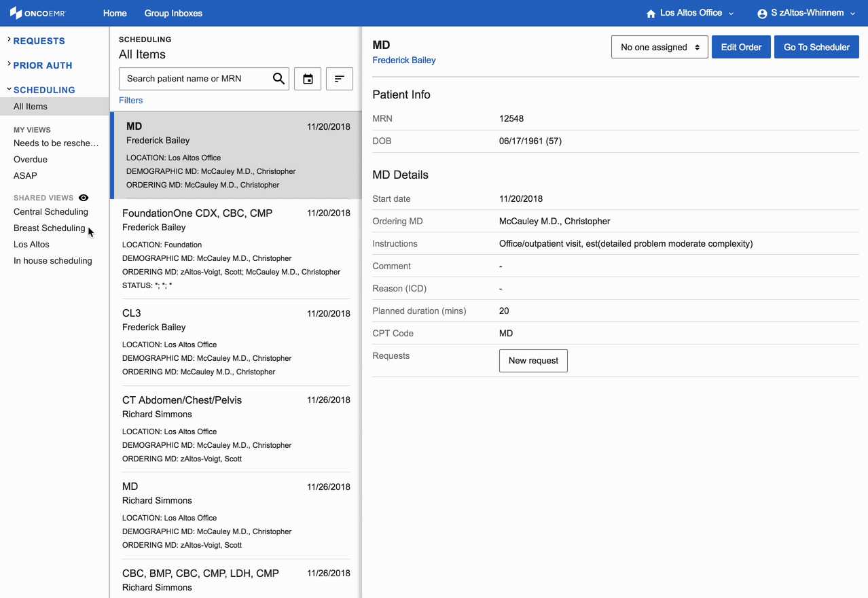Toggle Shared Views eye icon

84,198
